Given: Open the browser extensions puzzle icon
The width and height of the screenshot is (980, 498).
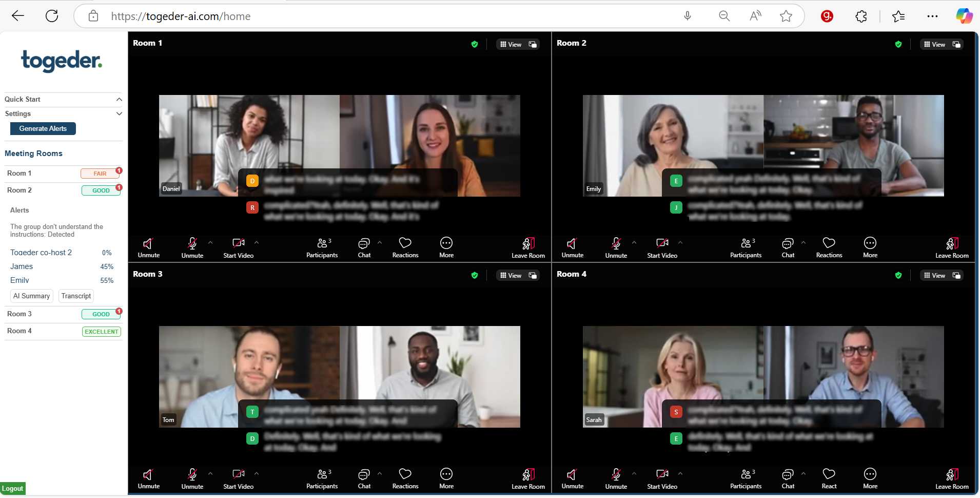Looking at the screenshot, I should (x=861, y=16).
